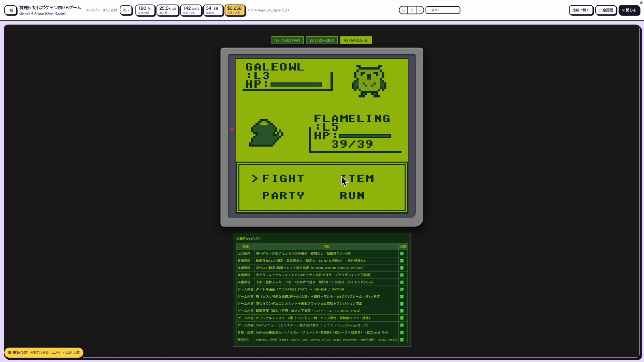The image size is (644, 362).
Task: Click GALEOWL HP bar
Action: pos(296,84)
